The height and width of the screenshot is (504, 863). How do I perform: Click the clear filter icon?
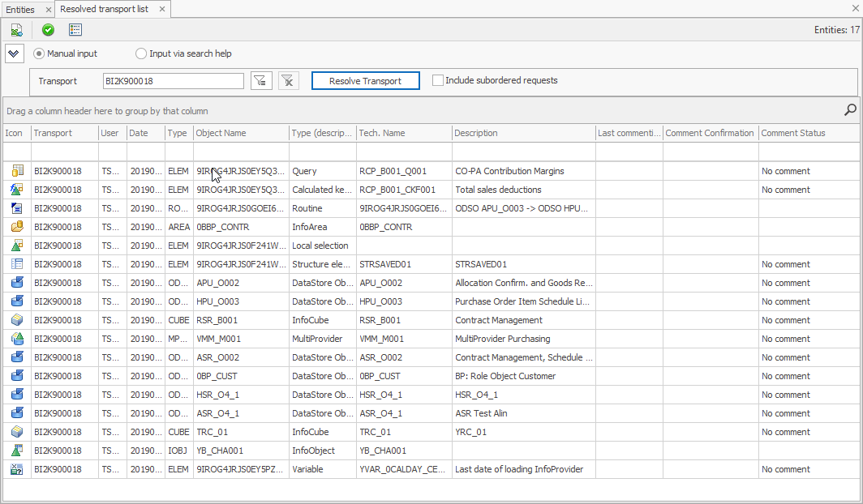click(x=289, y=80)
